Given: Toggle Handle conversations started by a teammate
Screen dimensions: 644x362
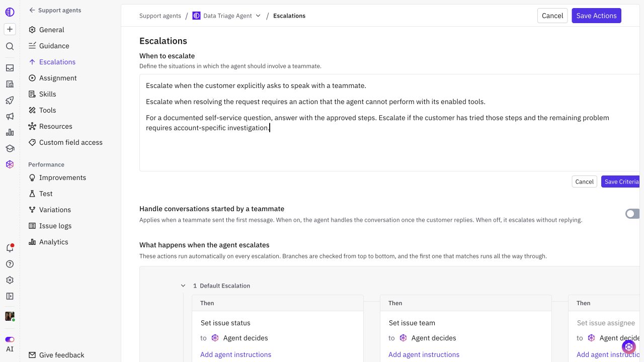Looking at the screenshot, I should [632, 214].
